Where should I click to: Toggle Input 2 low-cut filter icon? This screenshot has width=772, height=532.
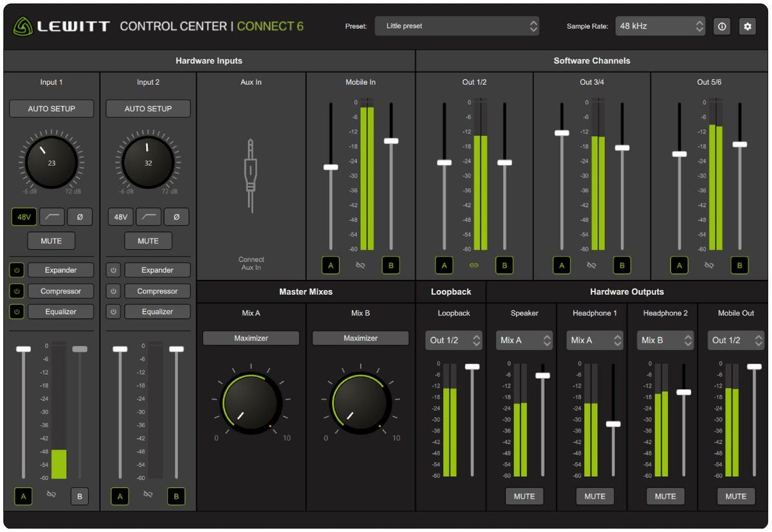point(149,217)
